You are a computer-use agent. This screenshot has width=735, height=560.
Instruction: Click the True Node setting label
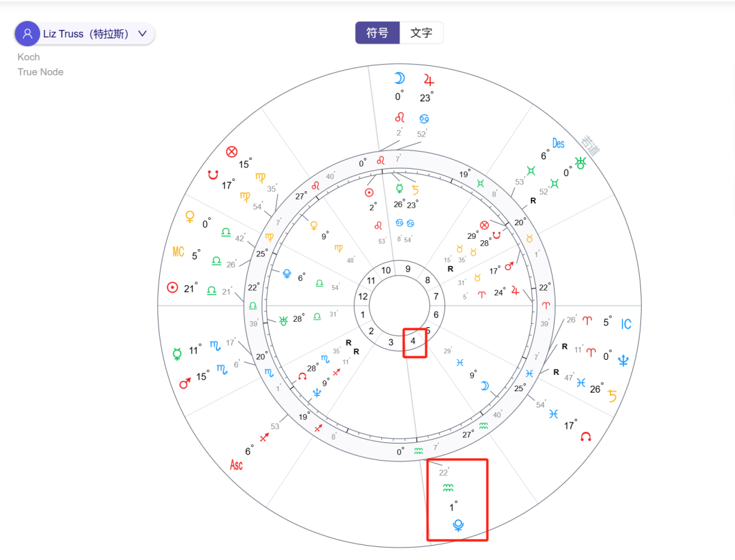click(x=40, y=72)
